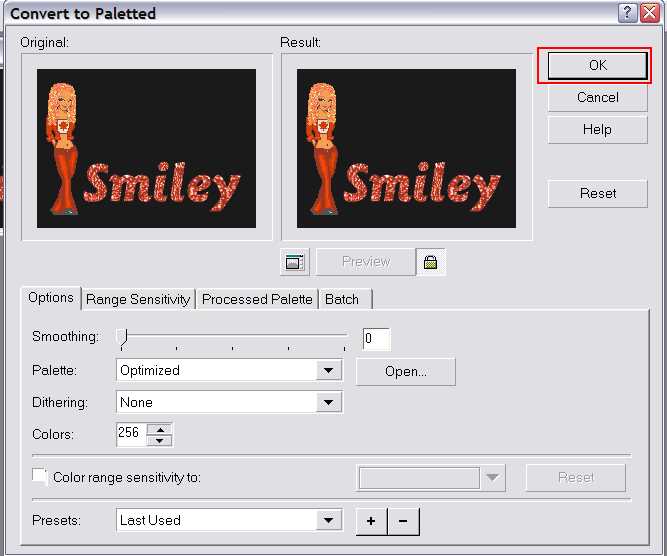The width and height of the screenshot is (667, 556).
Task: Expand the Presets dropdown
Action: click(329, 521)
